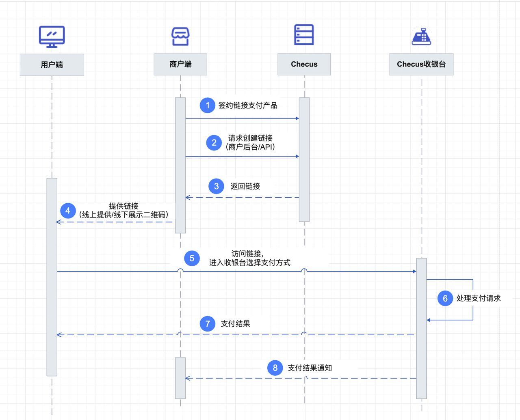Image resolution: width=520 pixels, height=420 pixels.
Task: Select the merchant storefront icon
Action: click(x=180, y=37)
